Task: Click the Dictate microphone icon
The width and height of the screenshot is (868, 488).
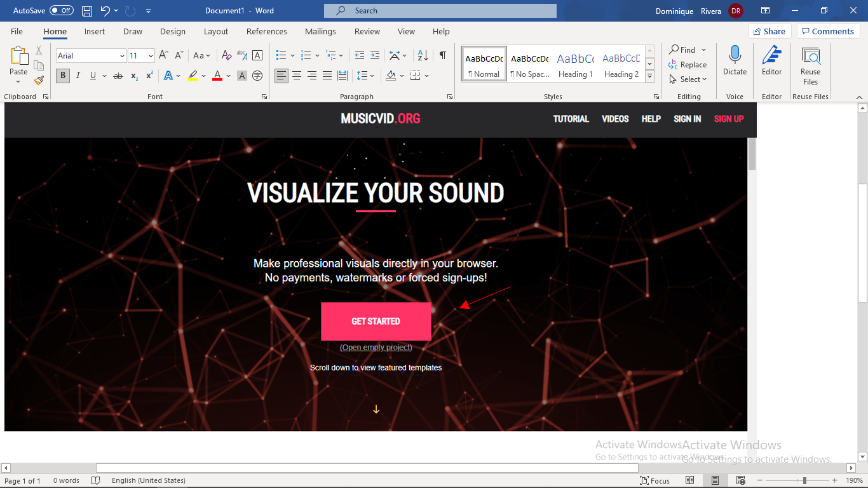Action: click(735, 62)
